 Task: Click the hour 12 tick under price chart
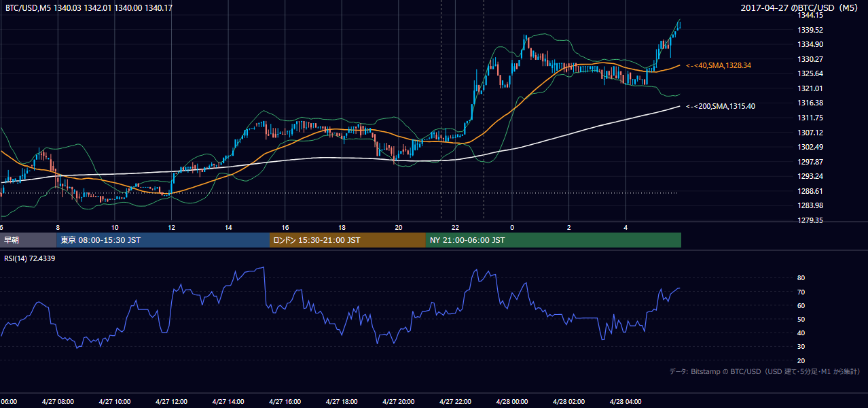point(172,228)
